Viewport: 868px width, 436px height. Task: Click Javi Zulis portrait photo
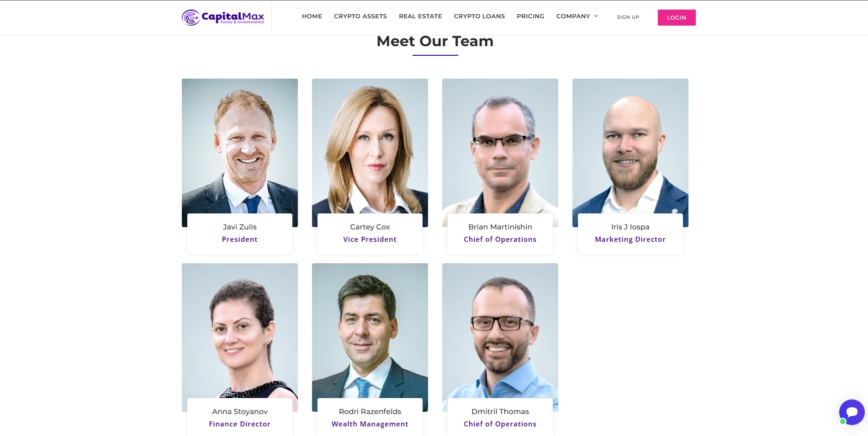click(x=240, y=146)
